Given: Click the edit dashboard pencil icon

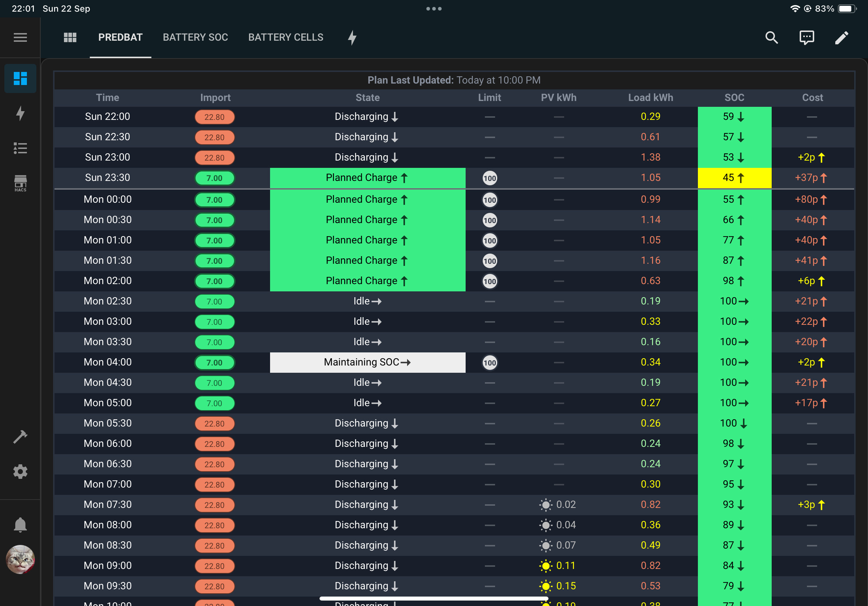Looking at the screenshot, I should [x=841, y=37].
